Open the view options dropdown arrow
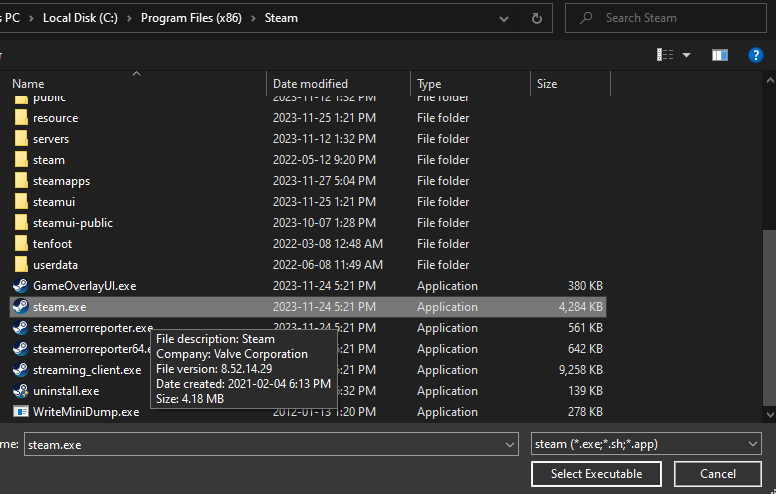Viewport: 776px width, 494px height. pyautogui.click(x=687, y=55)
